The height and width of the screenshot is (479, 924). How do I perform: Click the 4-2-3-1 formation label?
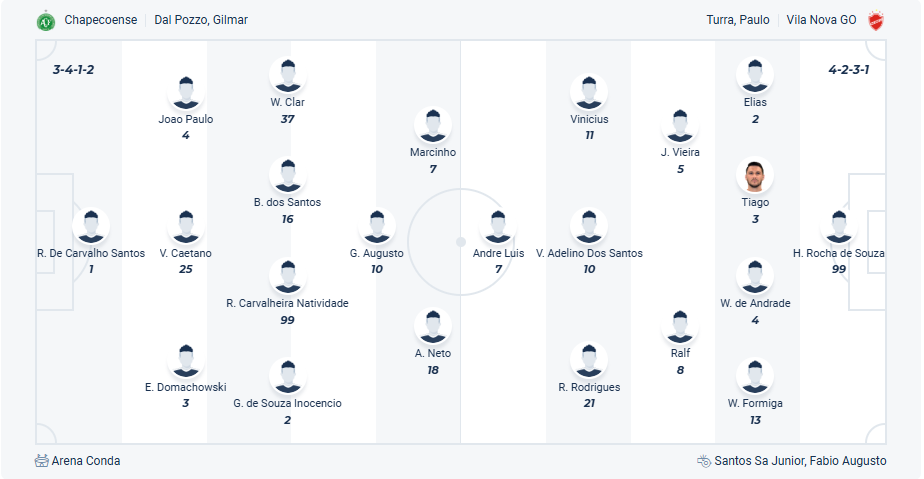[x=849, y=70]
